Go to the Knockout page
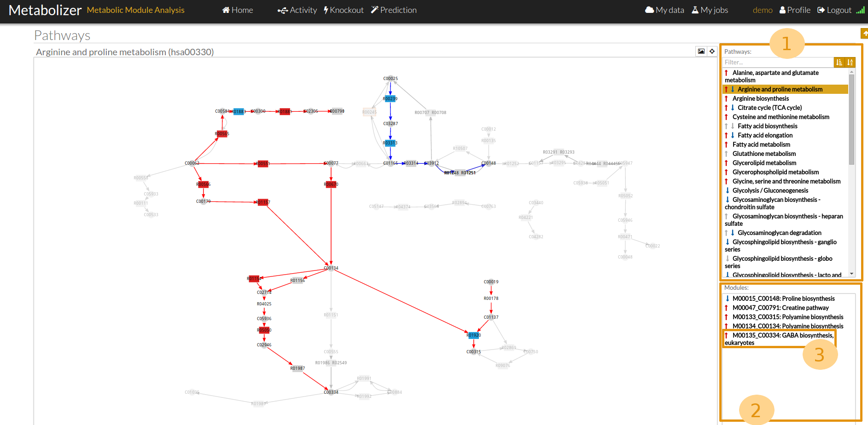Viewport: 868px width, 425px height. [344, 10]
